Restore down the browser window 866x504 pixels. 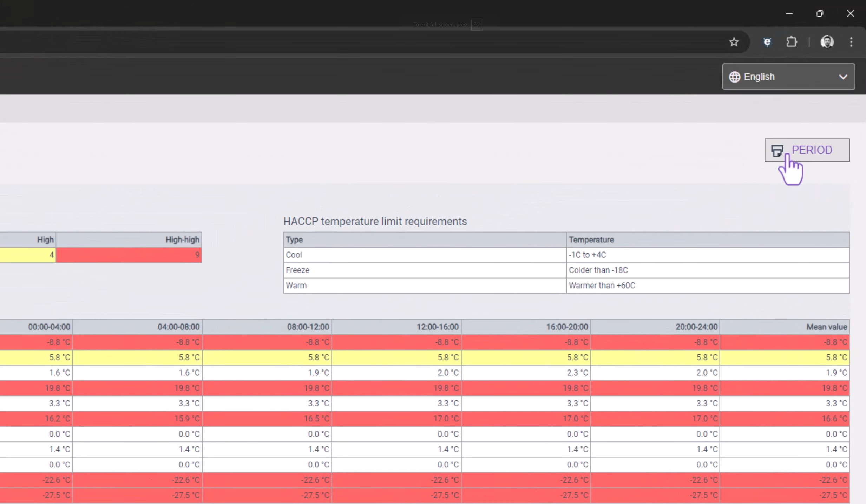(x=820, y=13)
